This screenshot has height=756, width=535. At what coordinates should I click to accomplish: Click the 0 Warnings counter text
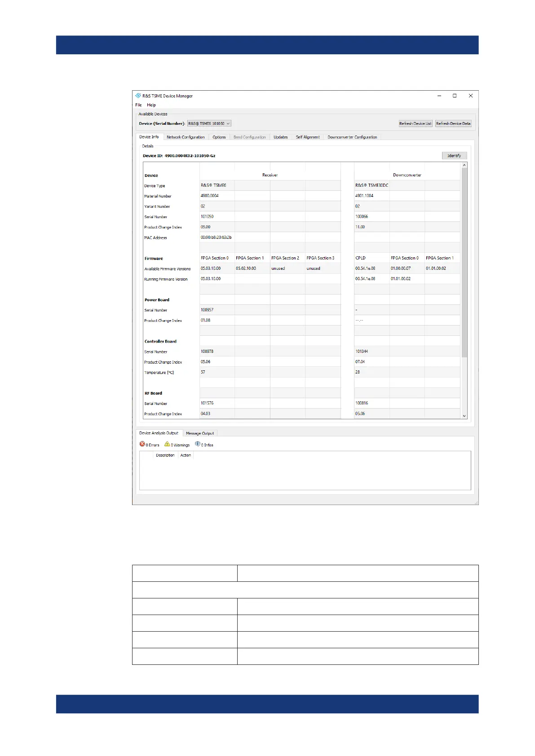click(180, 445)
